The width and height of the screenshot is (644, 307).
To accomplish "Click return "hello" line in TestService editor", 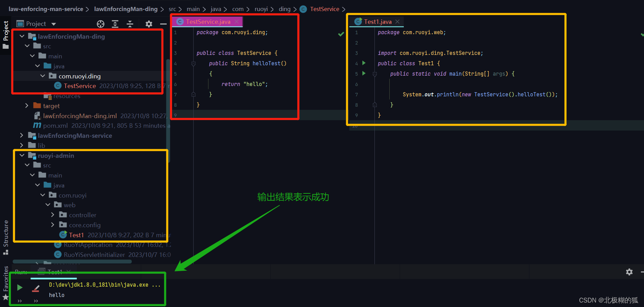I will pos(244,84).
